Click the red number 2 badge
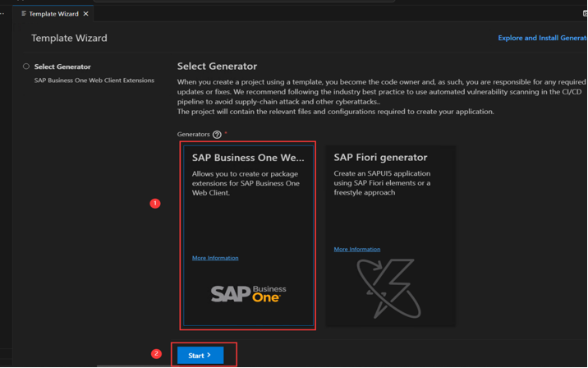Image resolution: width=588 pixels, height=368 pixels. click(156, 354)
